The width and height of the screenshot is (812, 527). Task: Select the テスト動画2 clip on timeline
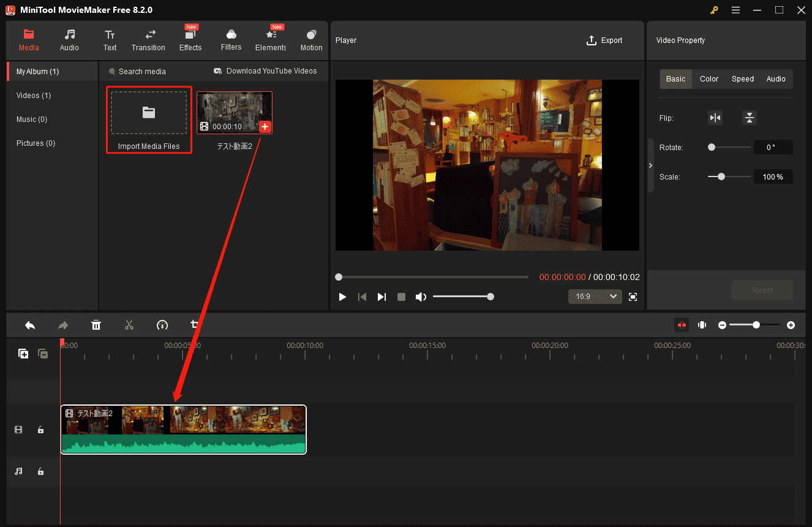[x=183, y=430]
